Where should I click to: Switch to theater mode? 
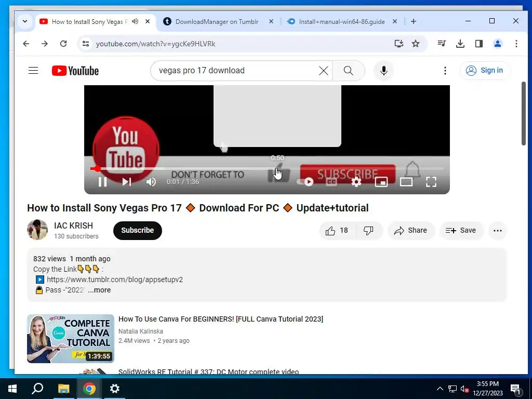pyautogui.click(x=406, y=182)
